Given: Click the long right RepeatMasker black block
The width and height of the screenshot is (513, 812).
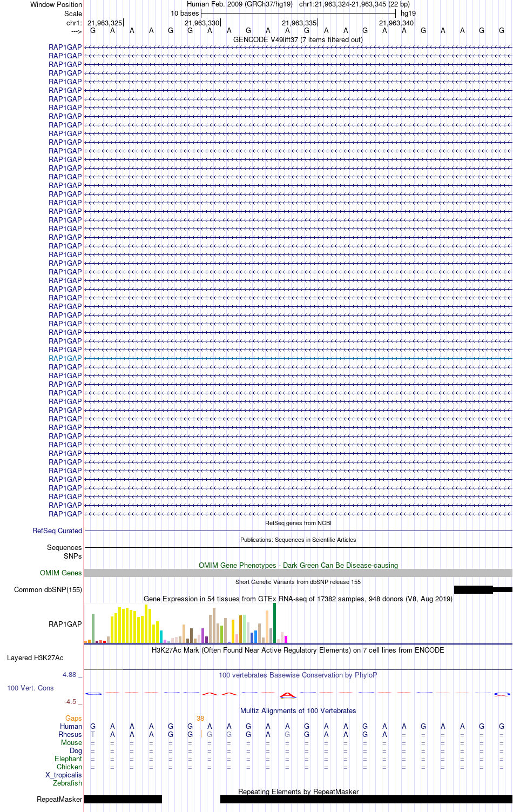Looking at the screenshot, I should click(x=366, y=799).
